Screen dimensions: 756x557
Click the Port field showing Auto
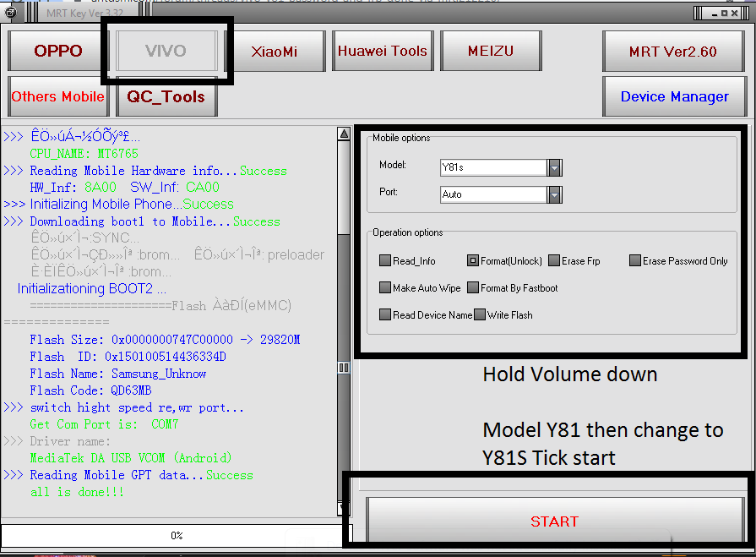[493, 195]
